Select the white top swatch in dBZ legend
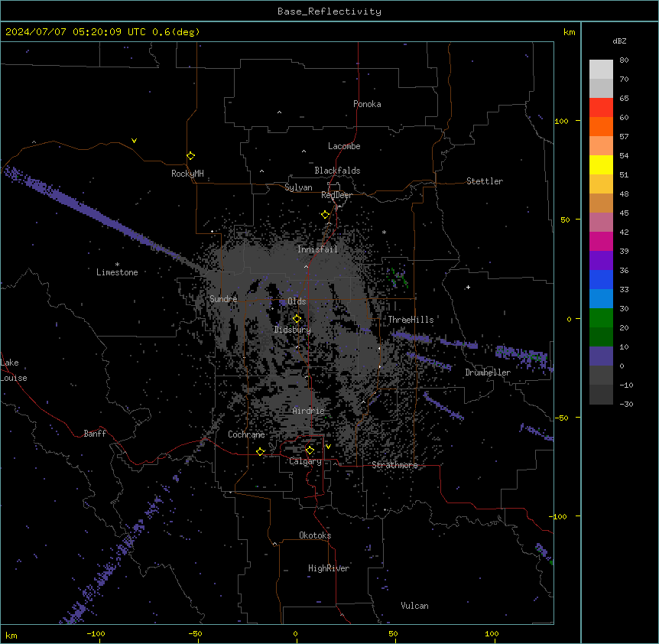The height and width of the screenshot is (644, 659). pyautogui.click(x=601, y=70)
